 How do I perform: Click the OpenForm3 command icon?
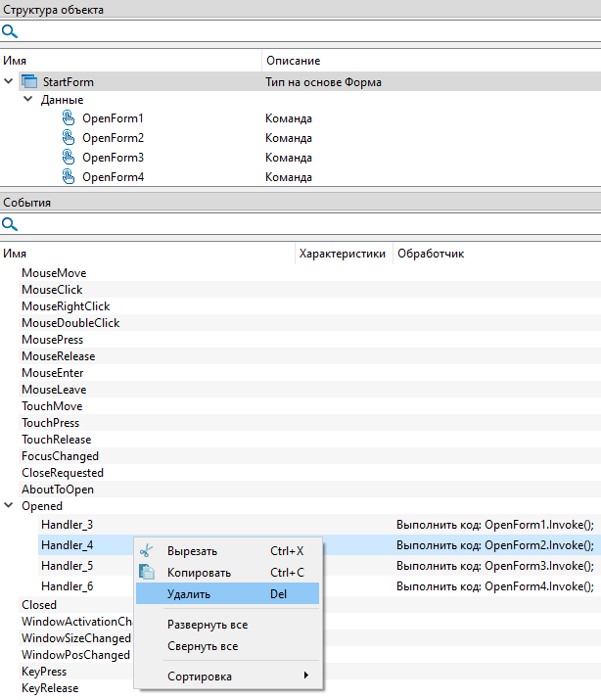[x=69, y=158]
